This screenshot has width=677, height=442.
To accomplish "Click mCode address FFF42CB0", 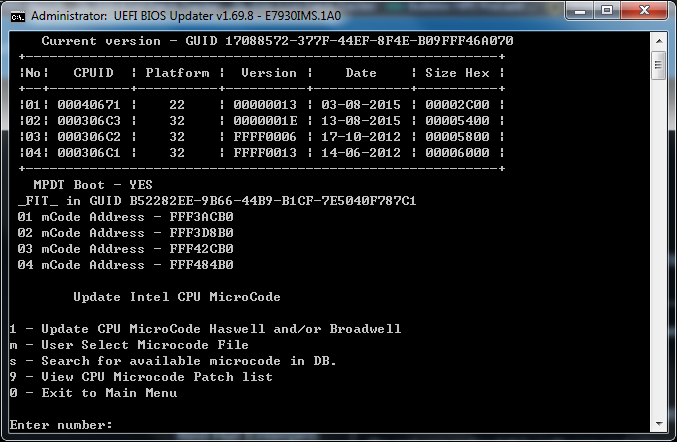I will tap(201, 249).
